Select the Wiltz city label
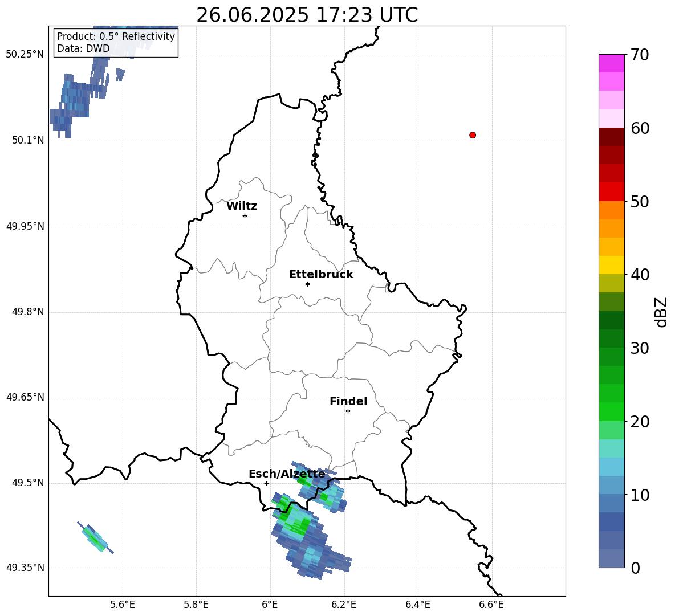The height and width of the screenshot is (616, 675). [x=242, y=206]
